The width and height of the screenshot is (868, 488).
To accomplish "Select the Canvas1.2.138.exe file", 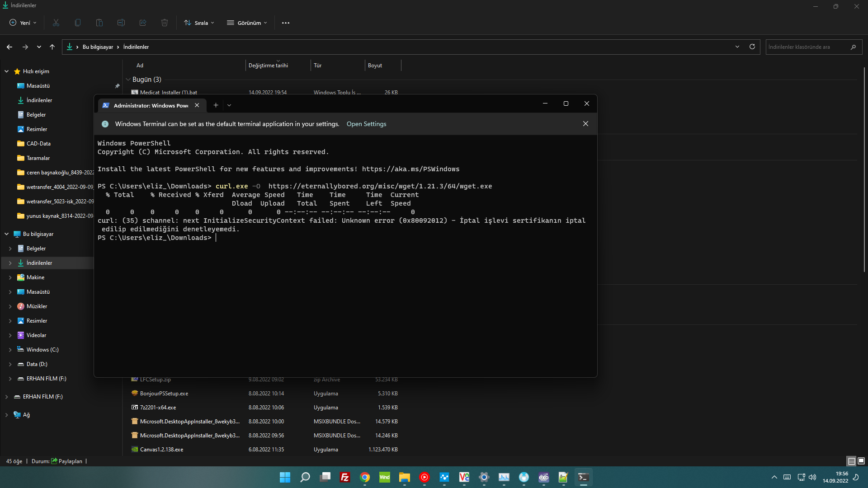I will (x=161, y=449).
